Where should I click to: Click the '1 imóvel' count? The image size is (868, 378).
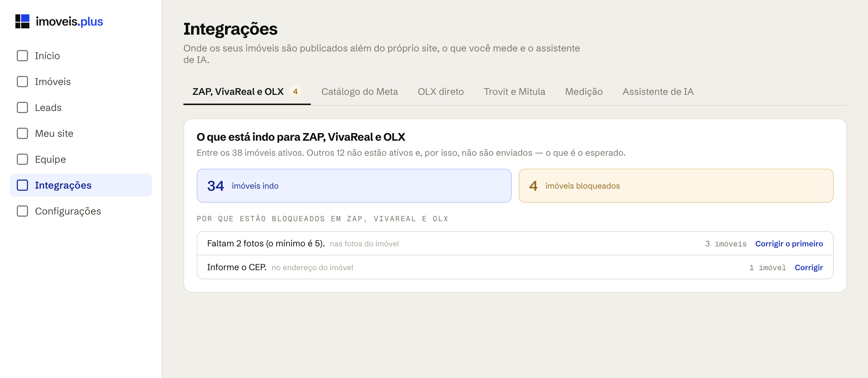click(768, 267)
